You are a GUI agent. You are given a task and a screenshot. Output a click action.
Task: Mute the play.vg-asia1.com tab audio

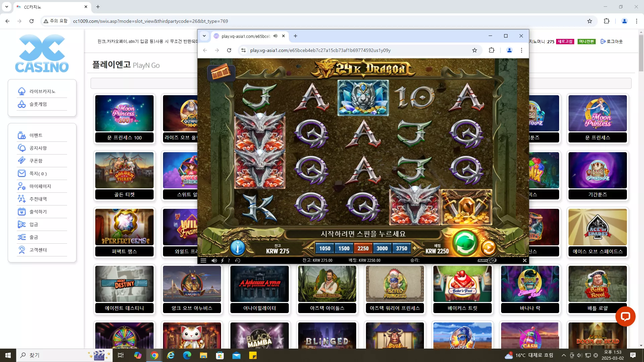[x=275, y=36]
